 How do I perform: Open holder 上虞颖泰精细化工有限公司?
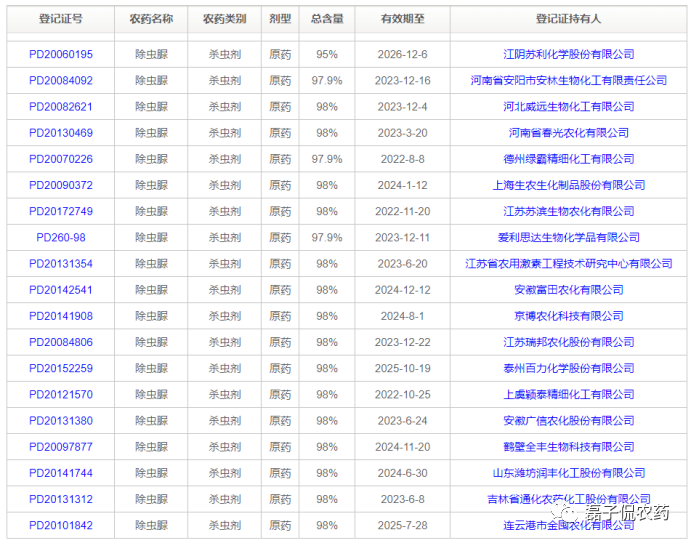click(568, 394)
